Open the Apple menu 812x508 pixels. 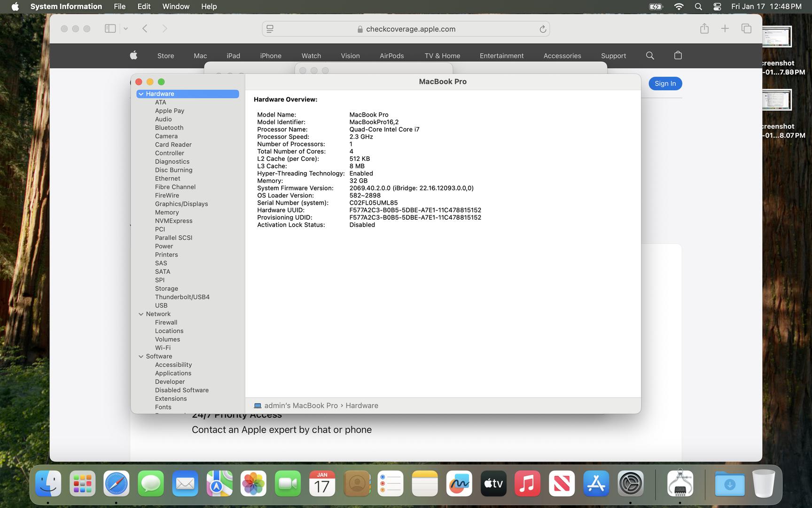[15, 7]
